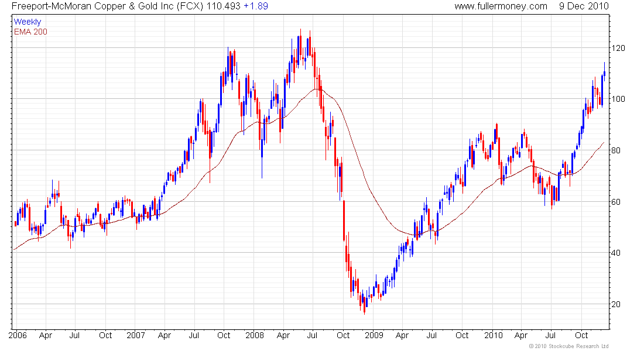Select the blue Weekly legend label

coord(28,22)
